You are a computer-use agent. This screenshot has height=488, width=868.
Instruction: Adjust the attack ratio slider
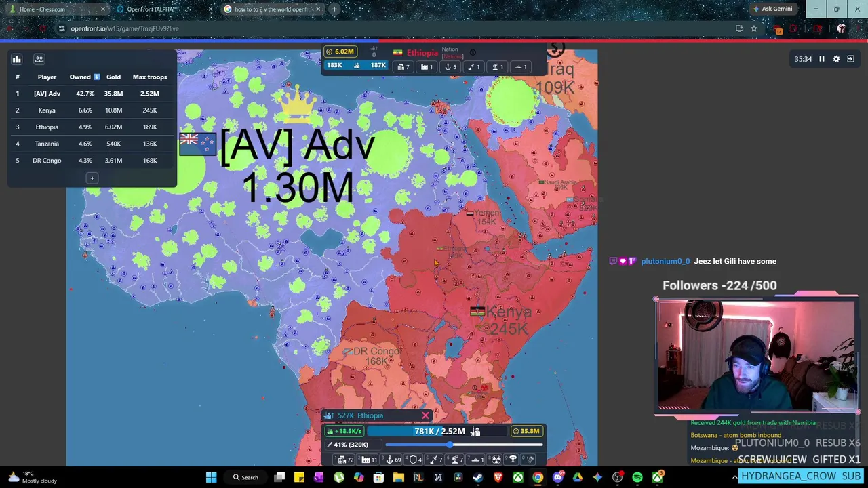click(x=464, y=445)
